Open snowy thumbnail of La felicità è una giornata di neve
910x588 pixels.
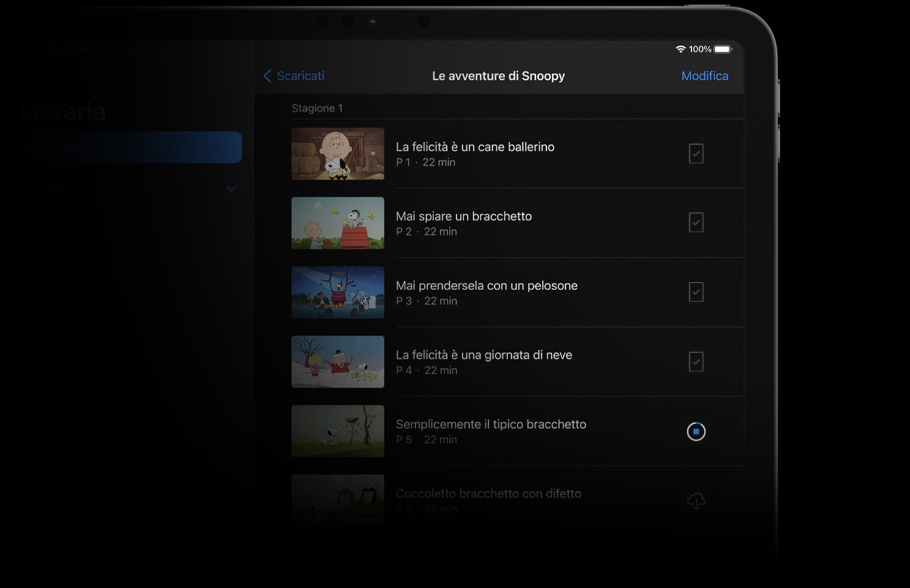click(337, 362)
